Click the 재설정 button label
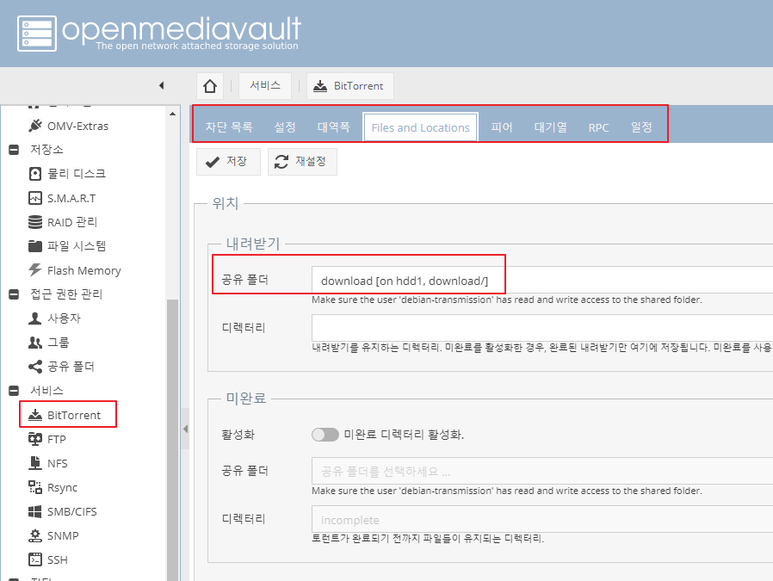Image resolution: width=773 pixels, height=581 pixels. point(311,161)
